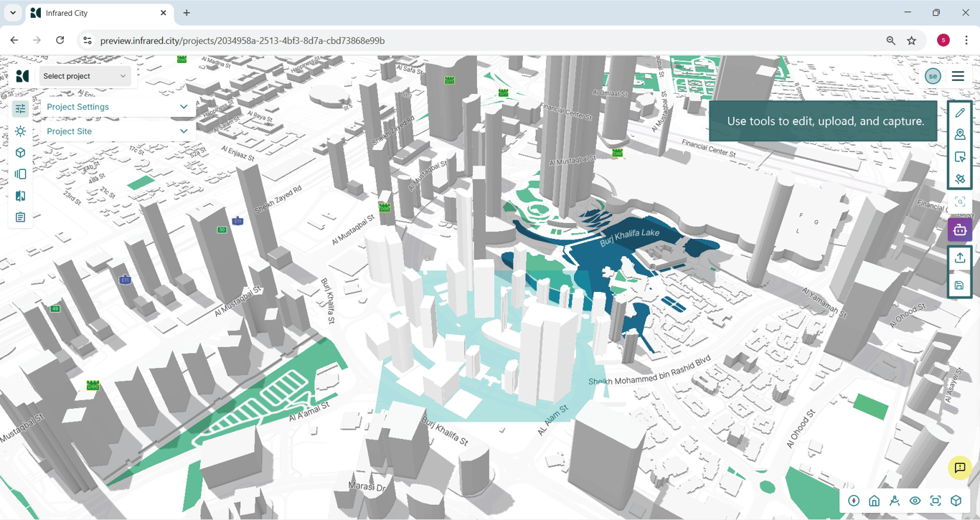The width and height of the screenshot is (980, 520).
Task: Click the satellite tool icon
Action: tap(960, 179)
